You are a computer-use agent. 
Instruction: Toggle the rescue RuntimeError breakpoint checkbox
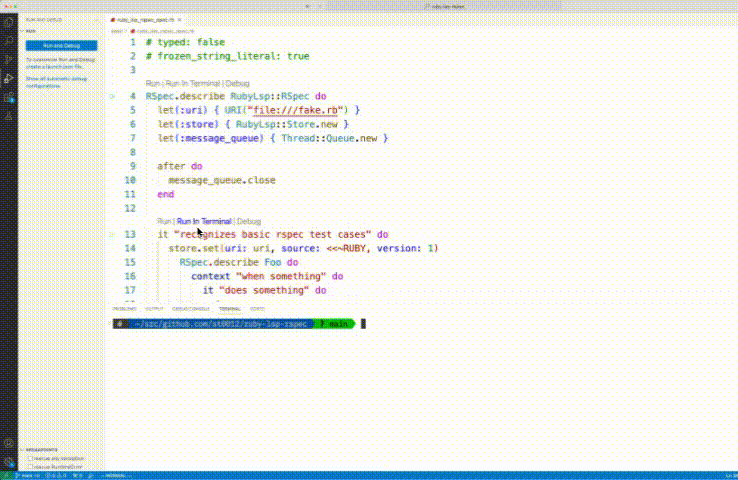[29, 467]
